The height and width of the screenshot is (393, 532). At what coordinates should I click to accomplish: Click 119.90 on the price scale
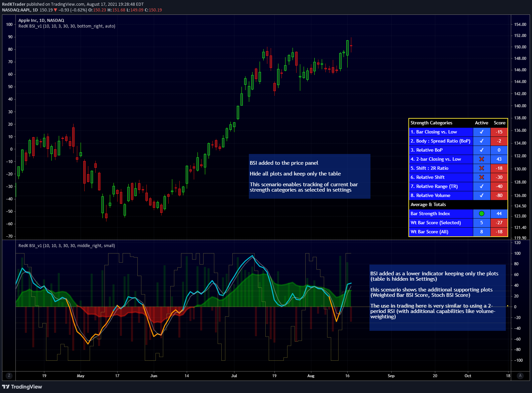[x=520, y=238]
